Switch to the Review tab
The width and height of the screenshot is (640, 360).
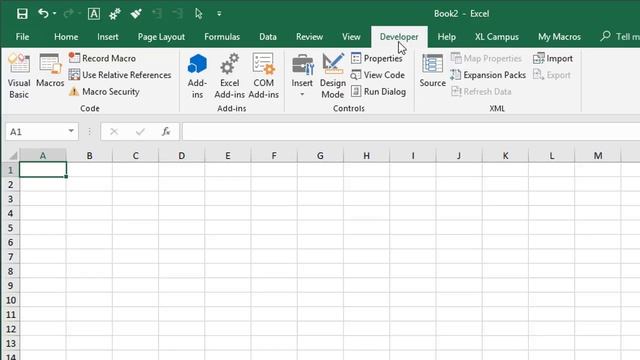(309, 37)
